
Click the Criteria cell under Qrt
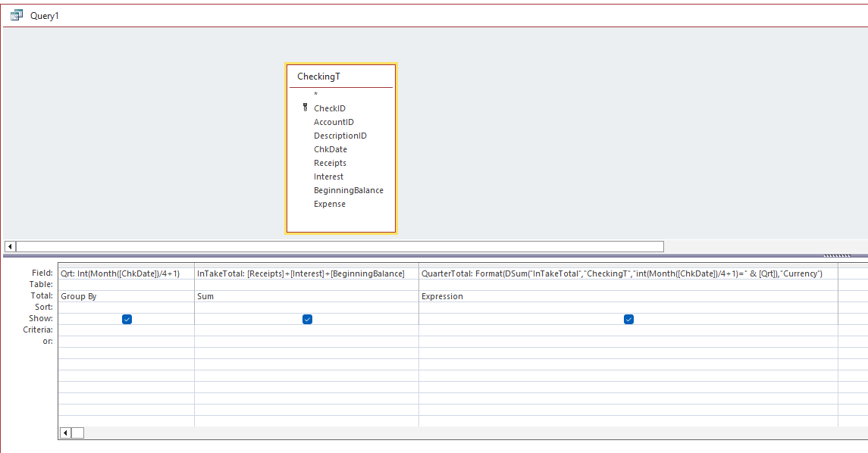point(126,330)
